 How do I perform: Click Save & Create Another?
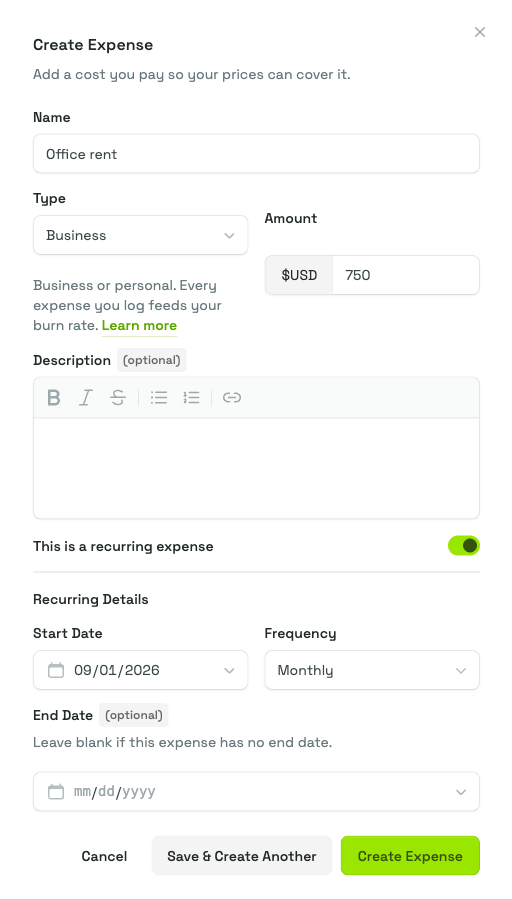(x=242, y=856)
